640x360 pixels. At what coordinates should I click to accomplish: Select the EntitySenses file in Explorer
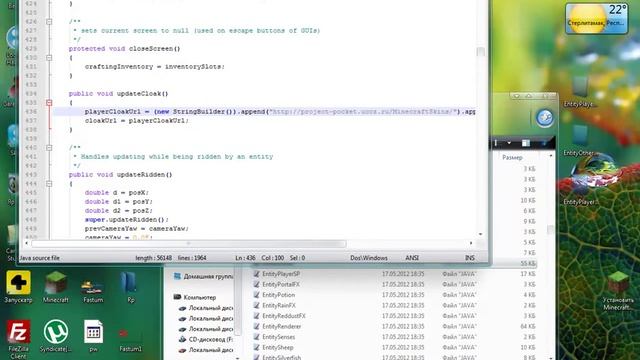pos(279,337)
